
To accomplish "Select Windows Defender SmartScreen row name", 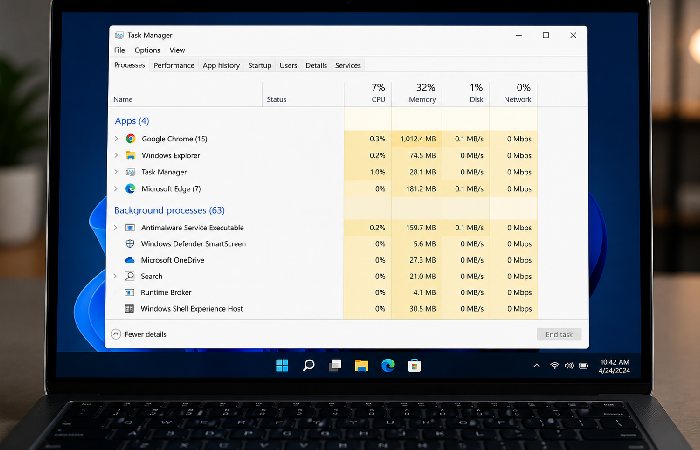I will (x=193, y=244).
